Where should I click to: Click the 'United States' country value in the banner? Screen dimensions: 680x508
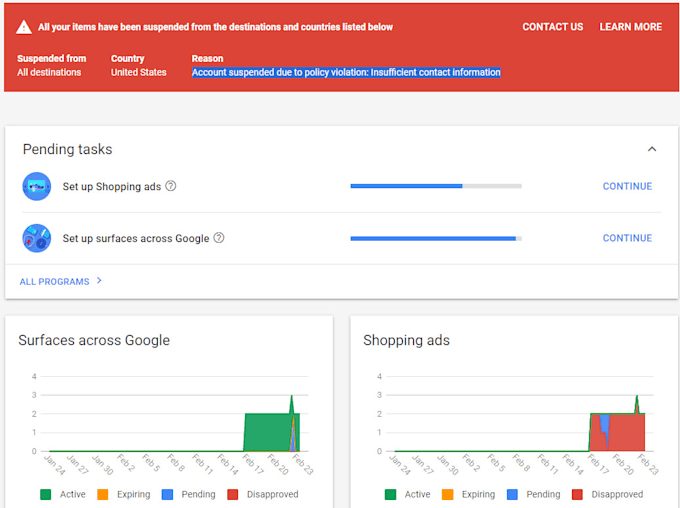click(x=138, y=72)
